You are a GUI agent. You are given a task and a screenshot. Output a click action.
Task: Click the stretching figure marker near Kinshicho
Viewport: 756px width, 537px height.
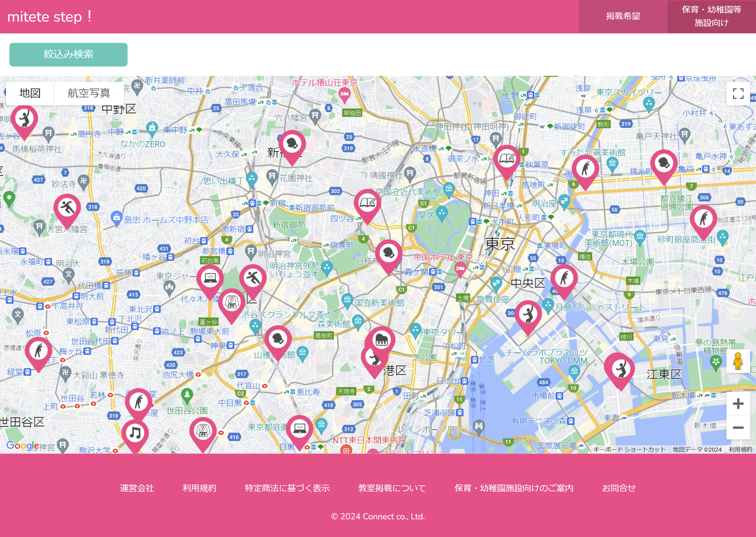pyautogui.click(x=585, y=168)
